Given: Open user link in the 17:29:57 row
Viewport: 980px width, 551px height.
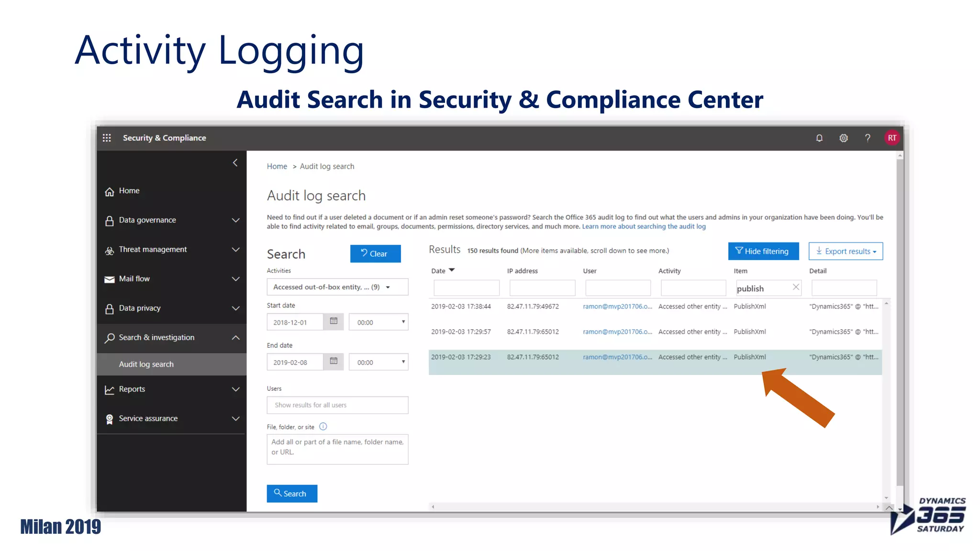Looking at the screenshot, I should tap(617, 331).
